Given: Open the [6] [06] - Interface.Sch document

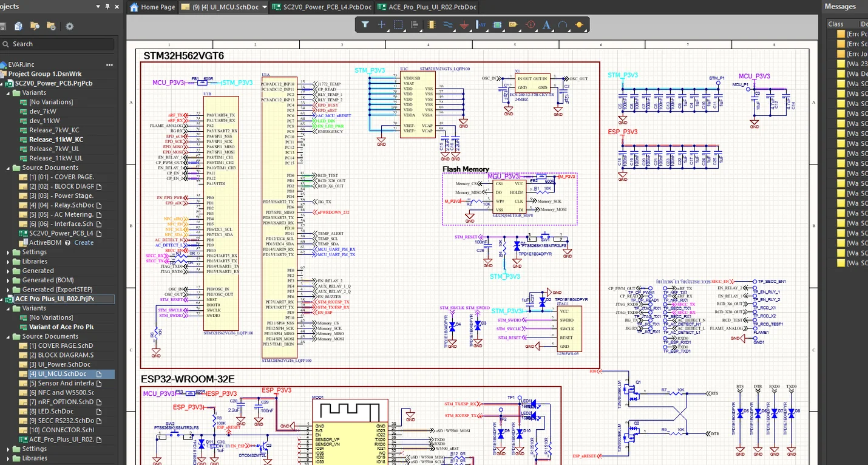Looking at the screenshot, I should click(61, 224).
